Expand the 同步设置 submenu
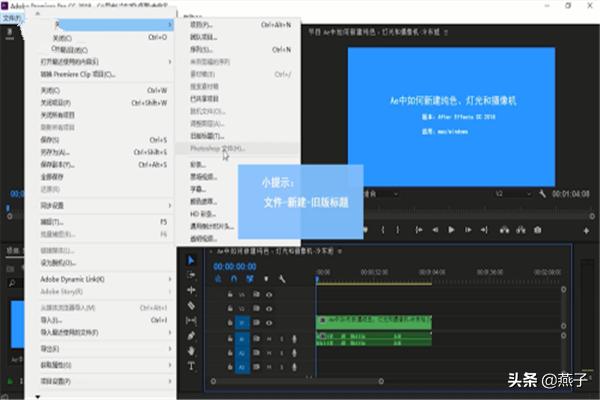The image size is (600, 400). point(60,205)
